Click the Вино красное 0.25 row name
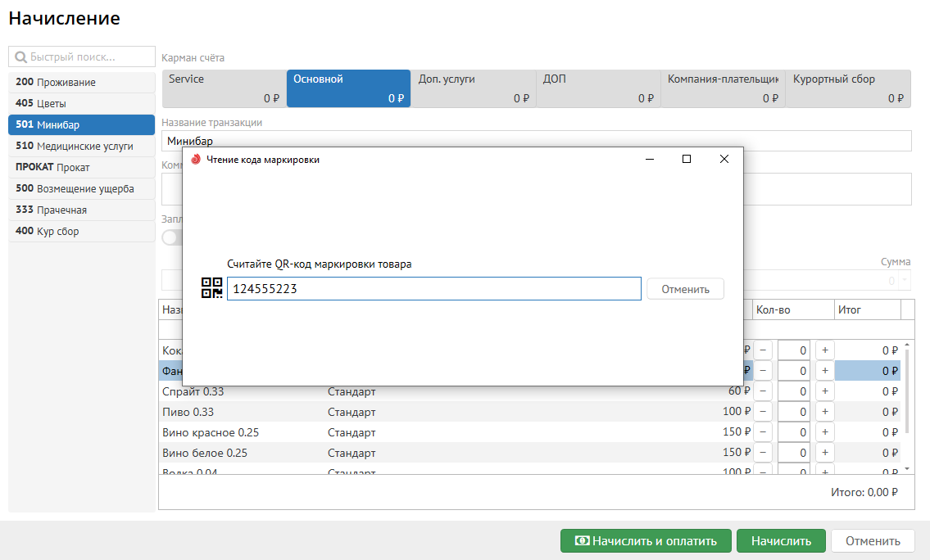This screenshot has width=930, height=560. point(211,432)
